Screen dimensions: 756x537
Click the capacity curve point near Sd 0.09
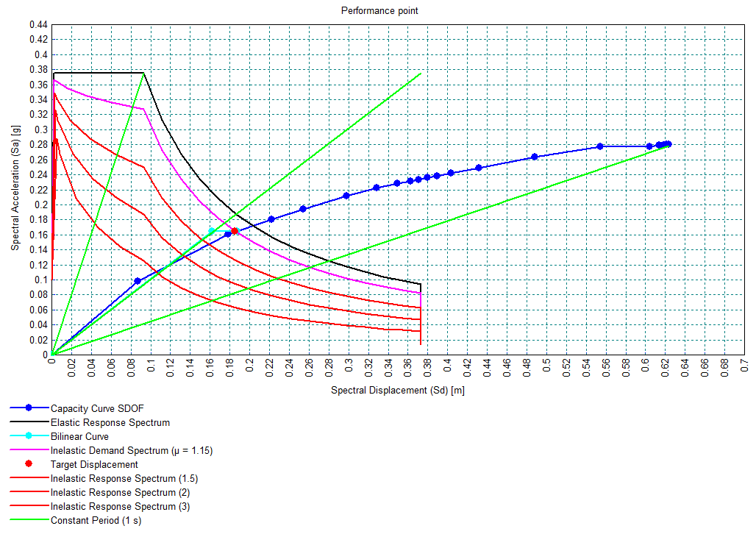pos(138,281)
